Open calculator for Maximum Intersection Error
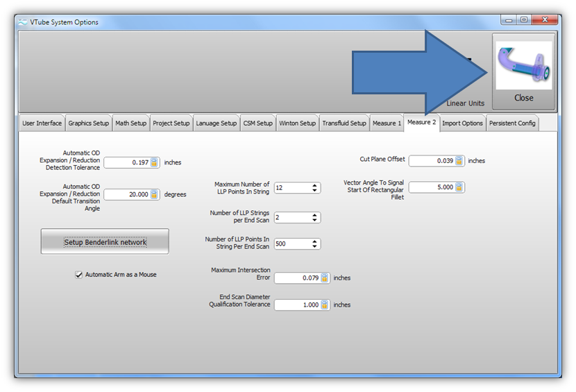 pyautogui.click(x=325, y=278)
